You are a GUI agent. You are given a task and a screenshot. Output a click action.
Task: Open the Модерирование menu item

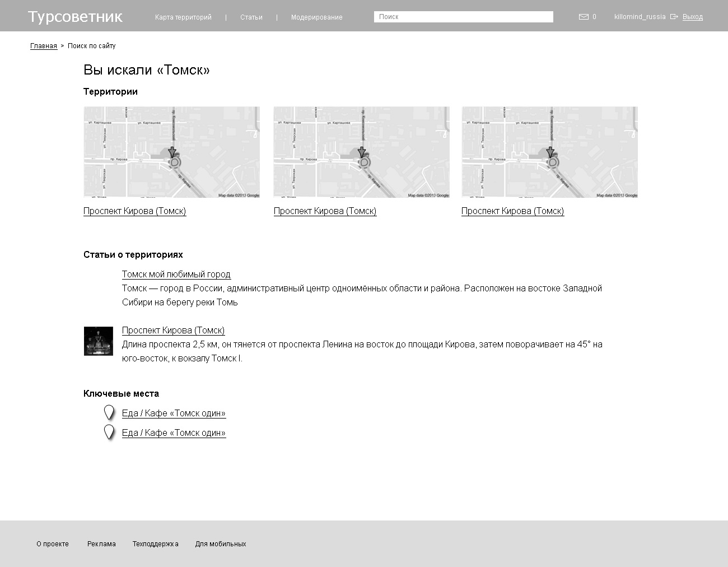(316, 17)
